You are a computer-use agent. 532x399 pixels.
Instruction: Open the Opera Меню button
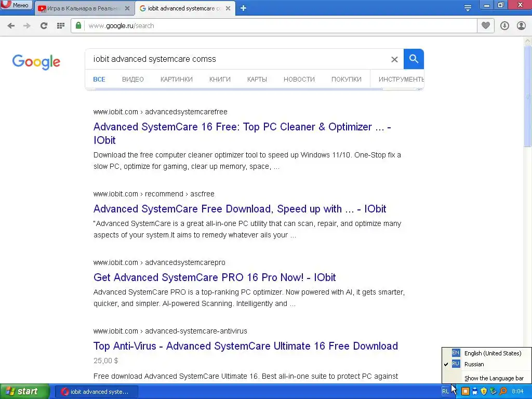tap(16, 5)
